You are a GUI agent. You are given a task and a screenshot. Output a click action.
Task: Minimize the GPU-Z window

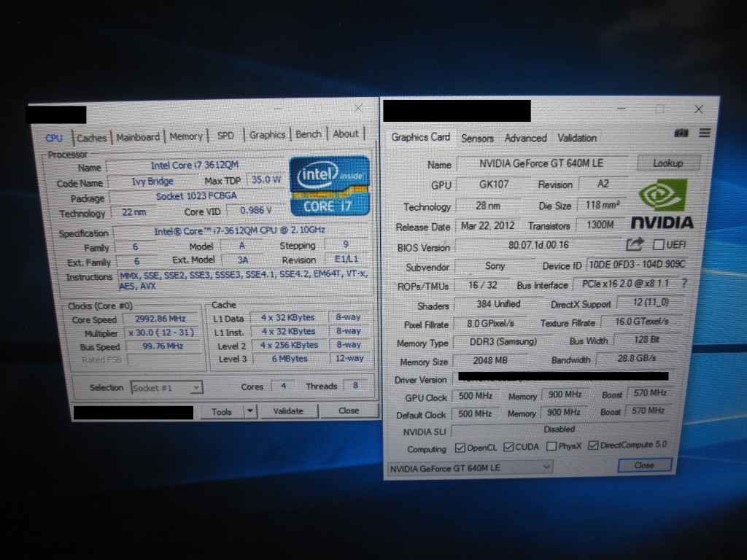(x=621, y=109)
